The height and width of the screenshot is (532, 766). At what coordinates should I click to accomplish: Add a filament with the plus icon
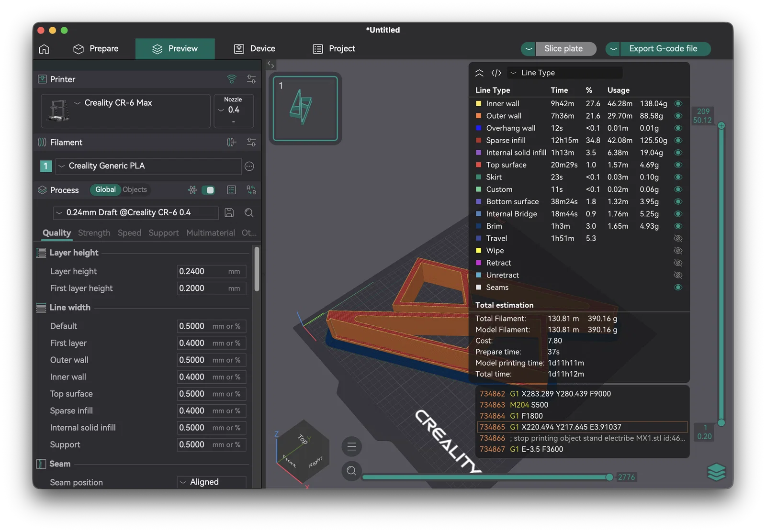232,142
